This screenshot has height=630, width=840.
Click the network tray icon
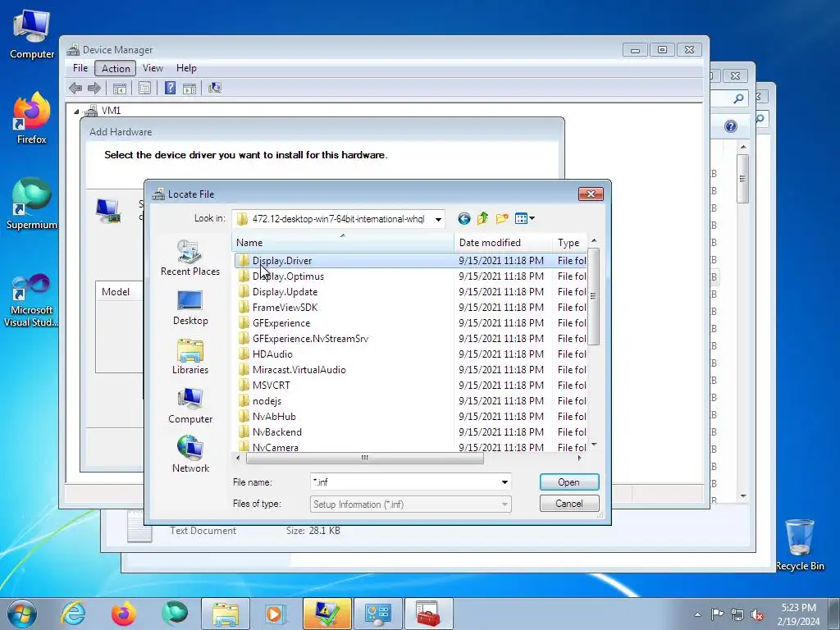click(737, 614)
